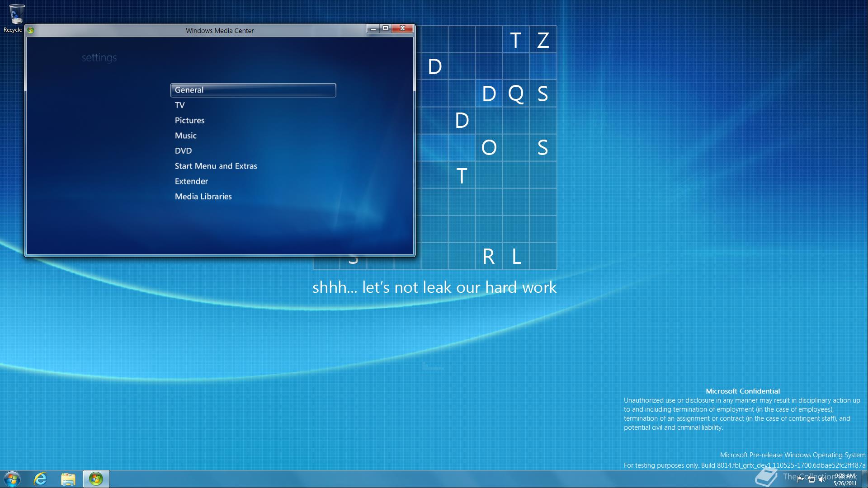
Task: Click the Media Center taskbar button
Action: (x=96, y=479)
